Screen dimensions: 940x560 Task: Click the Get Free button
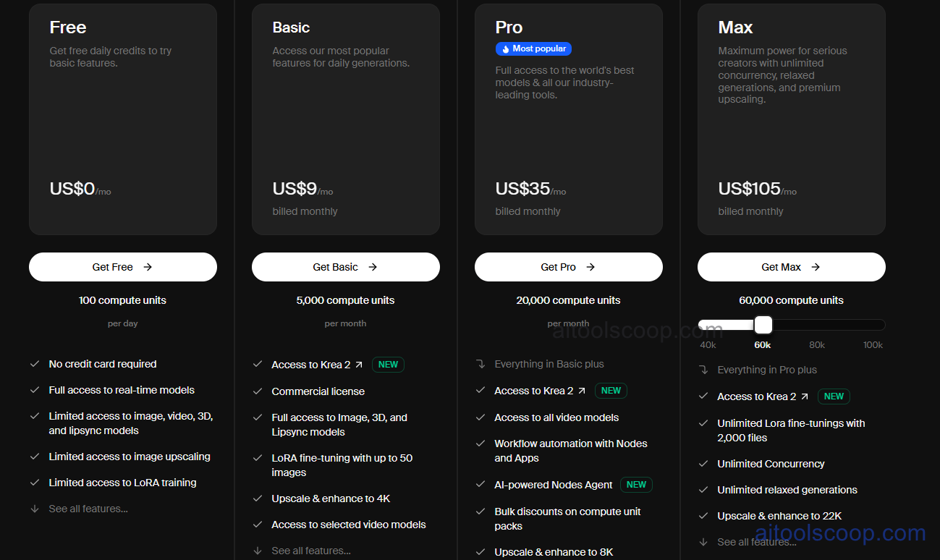point(123,267)
